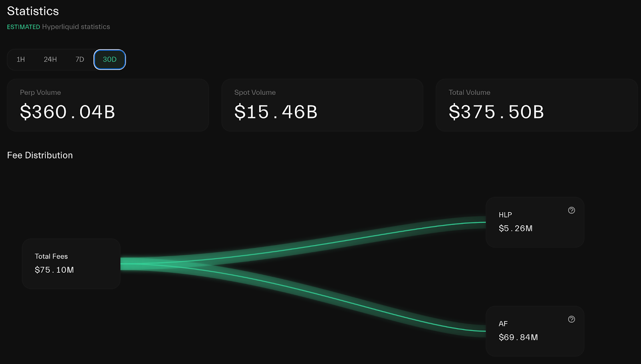Click the $5.26M HLP fee amount
The image size is (641, 364).
[x=516, y=229]
